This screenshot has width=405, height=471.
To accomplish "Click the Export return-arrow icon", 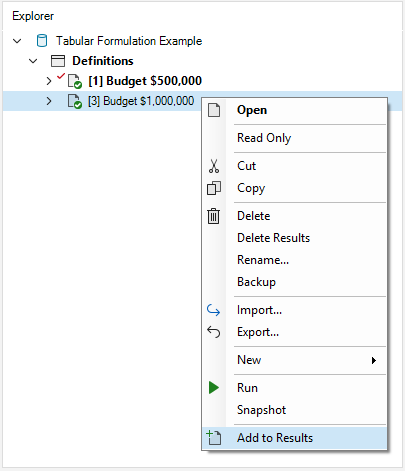I will coord(214,332).
